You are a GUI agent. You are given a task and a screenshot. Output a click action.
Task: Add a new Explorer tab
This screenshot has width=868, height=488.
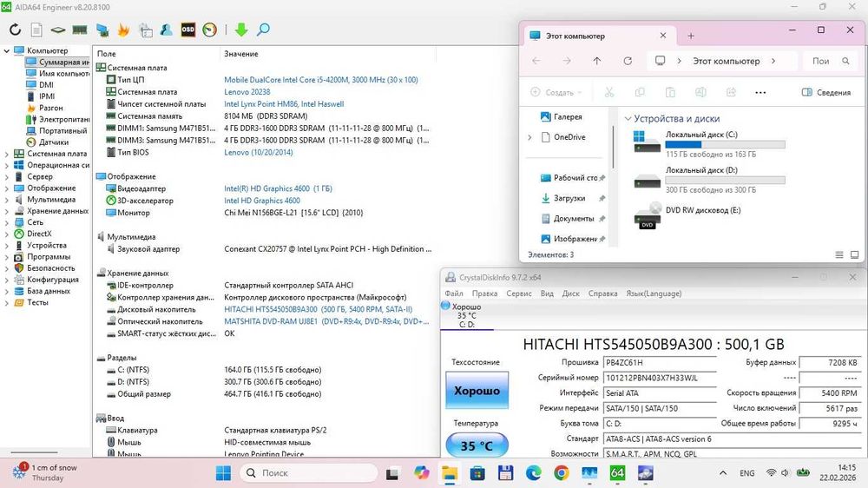(691, 36)
